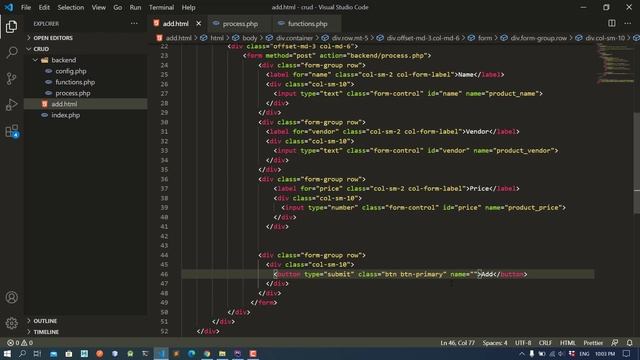Open Chrome from the taskbar
640x360 pixels.
tap(207, 353)
